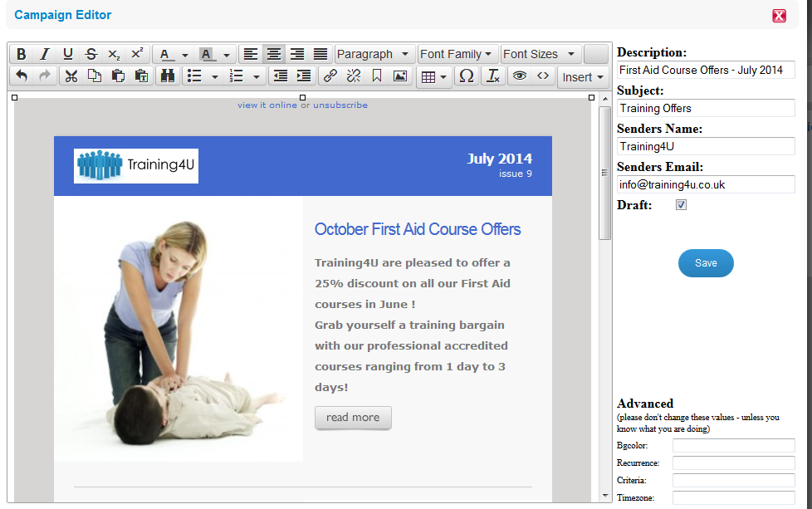Select the Training4U logo image
812x509 pixels.
click(136, 166)
